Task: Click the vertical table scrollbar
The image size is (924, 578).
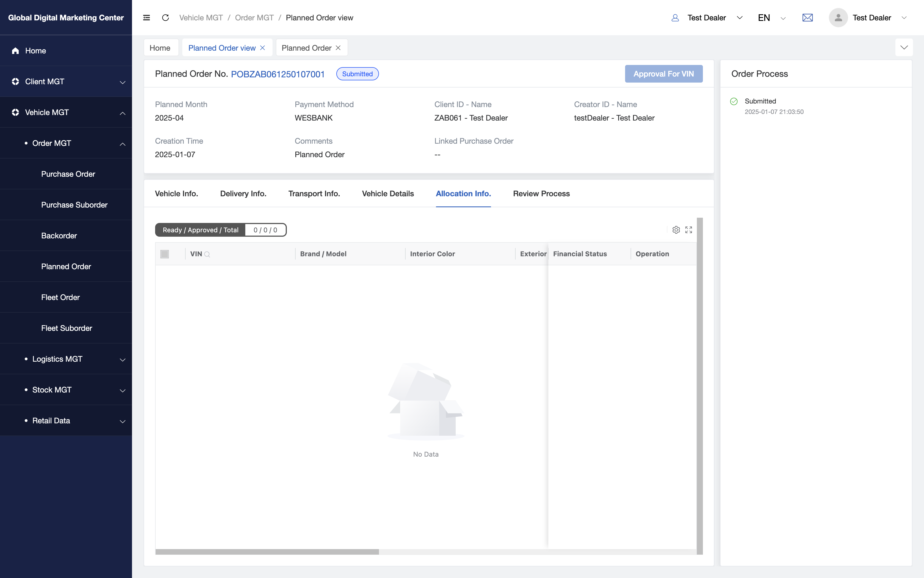Action: pyautogui.click(x=700, y=386)
